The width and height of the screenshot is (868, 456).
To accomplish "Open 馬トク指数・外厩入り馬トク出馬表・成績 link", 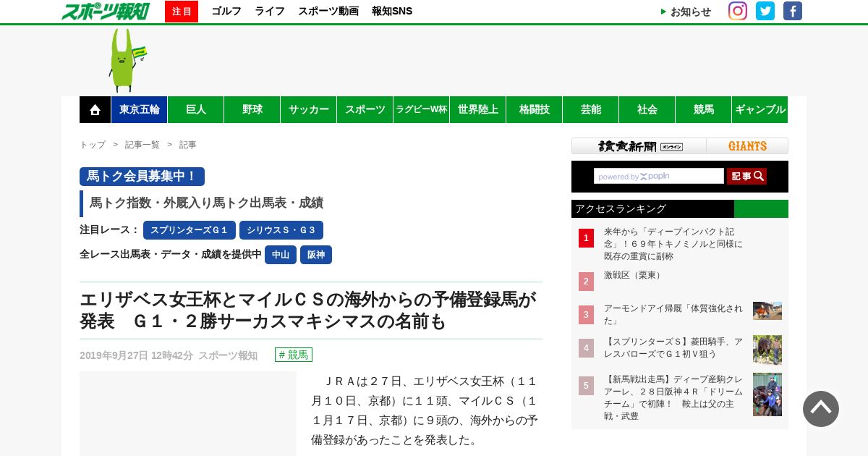I will (206, 203).
